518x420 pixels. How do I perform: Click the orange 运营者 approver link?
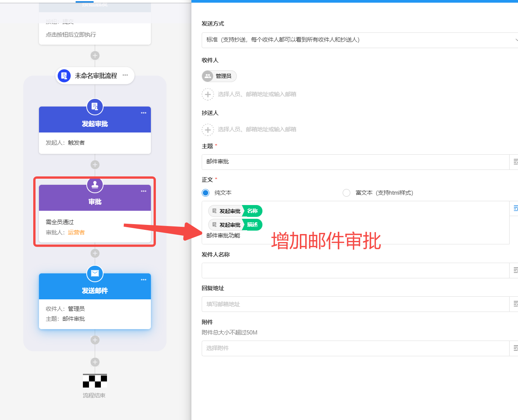(x=76, y=233)
